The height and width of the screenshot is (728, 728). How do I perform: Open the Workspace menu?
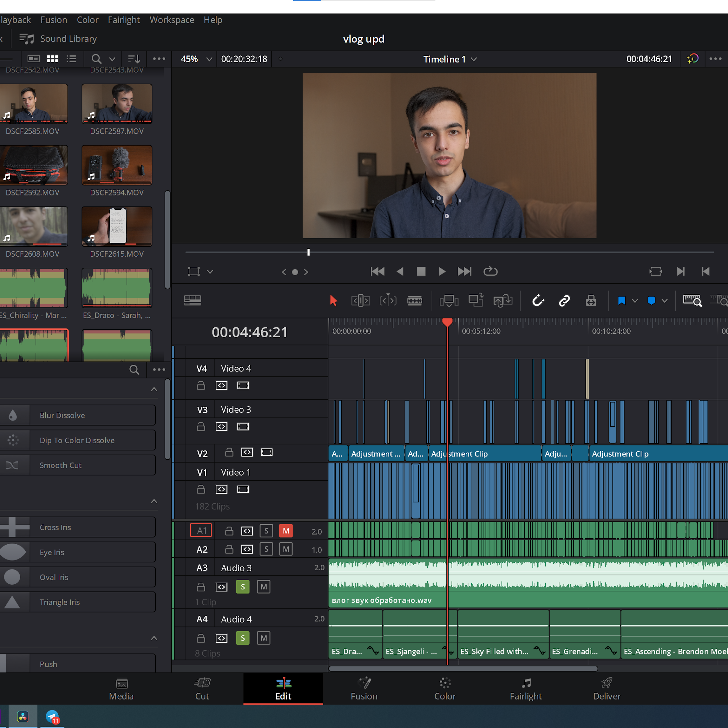(172, 20)
